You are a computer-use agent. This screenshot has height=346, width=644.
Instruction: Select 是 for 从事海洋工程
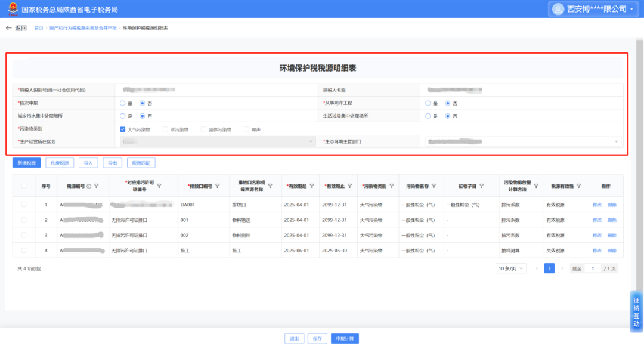coord(428,103)
